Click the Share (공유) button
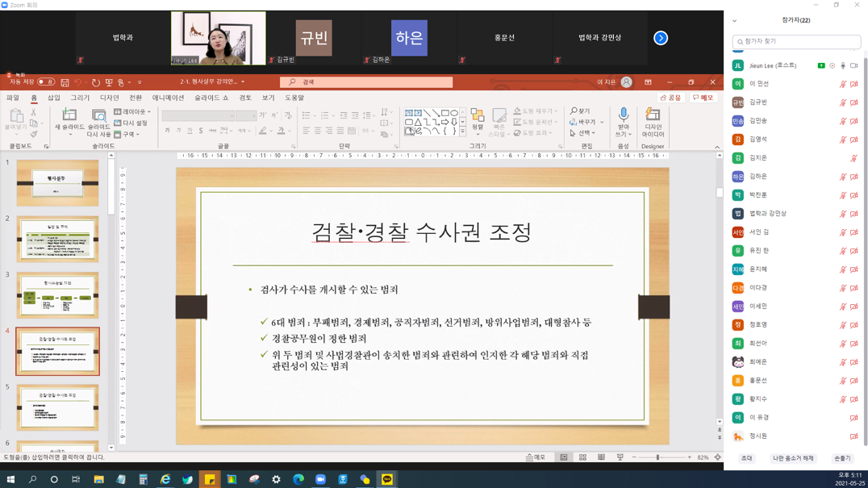 (670, 98)
